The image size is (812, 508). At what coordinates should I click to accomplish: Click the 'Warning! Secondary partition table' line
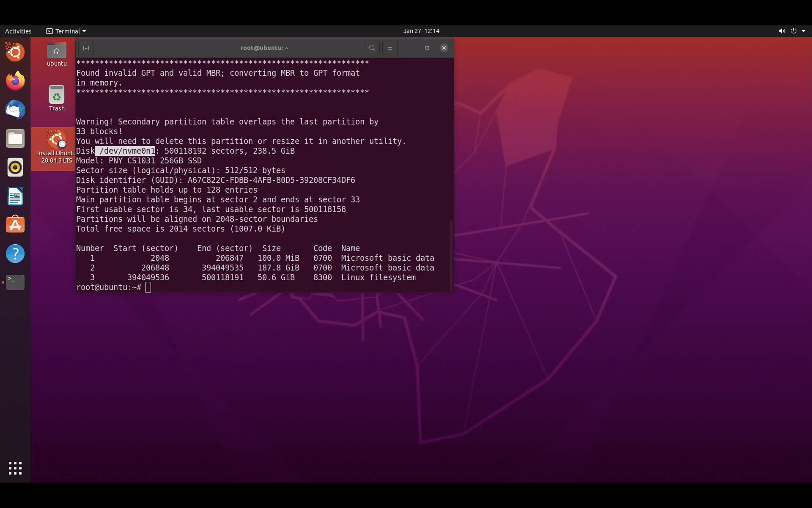[x=227, y=122]
